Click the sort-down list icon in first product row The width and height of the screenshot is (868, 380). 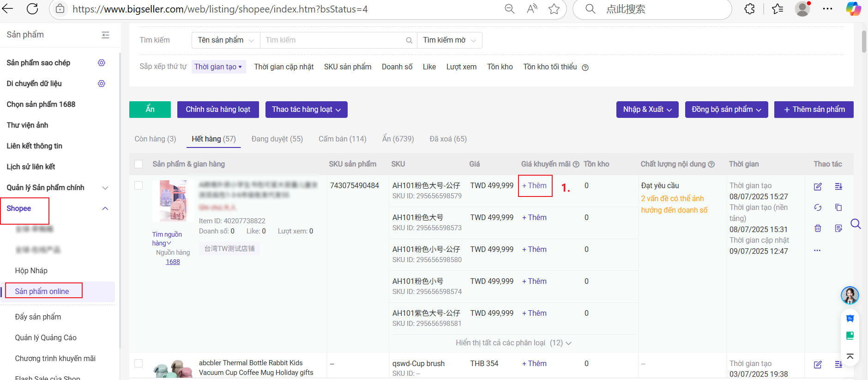click(838, 186)
